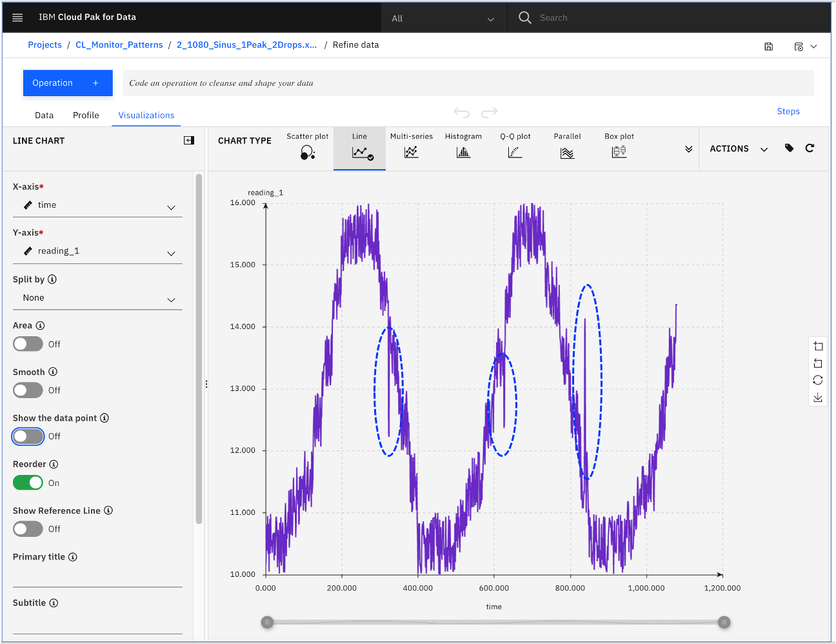Select the Q-Q plot chart icon
836x644 pixels.
pyautogui.click(x=515, y=152)
